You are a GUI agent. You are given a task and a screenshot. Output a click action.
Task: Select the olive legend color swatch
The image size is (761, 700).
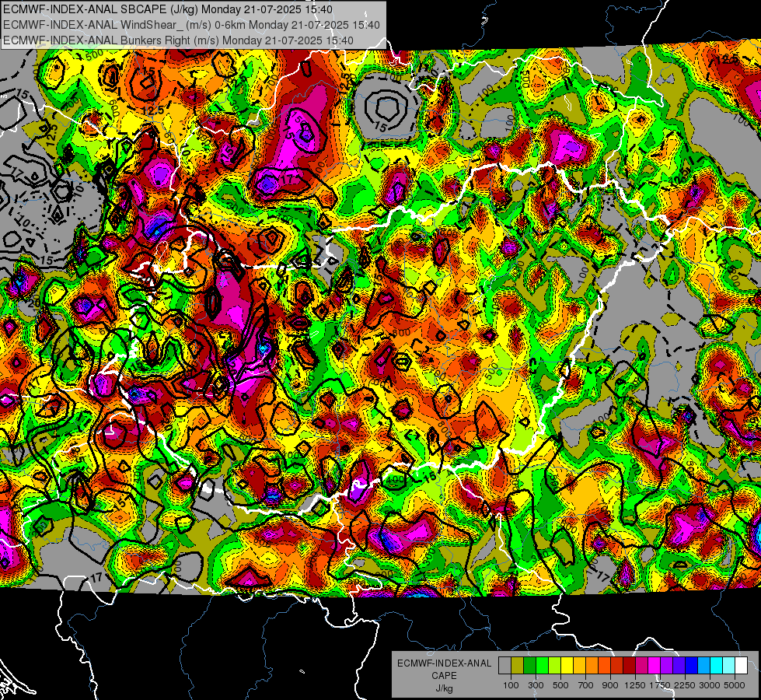[x=518, y=665]
